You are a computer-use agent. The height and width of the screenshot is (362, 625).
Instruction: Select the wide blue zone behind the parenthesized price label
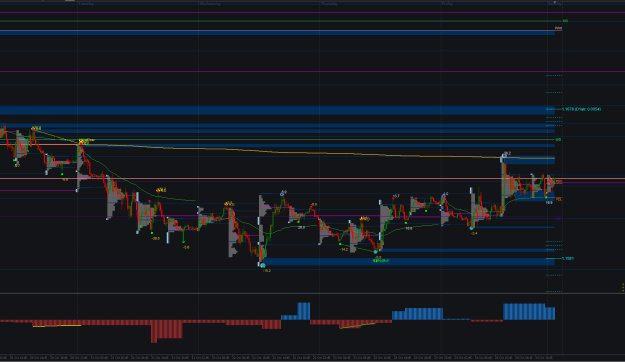tap(277, 110)
